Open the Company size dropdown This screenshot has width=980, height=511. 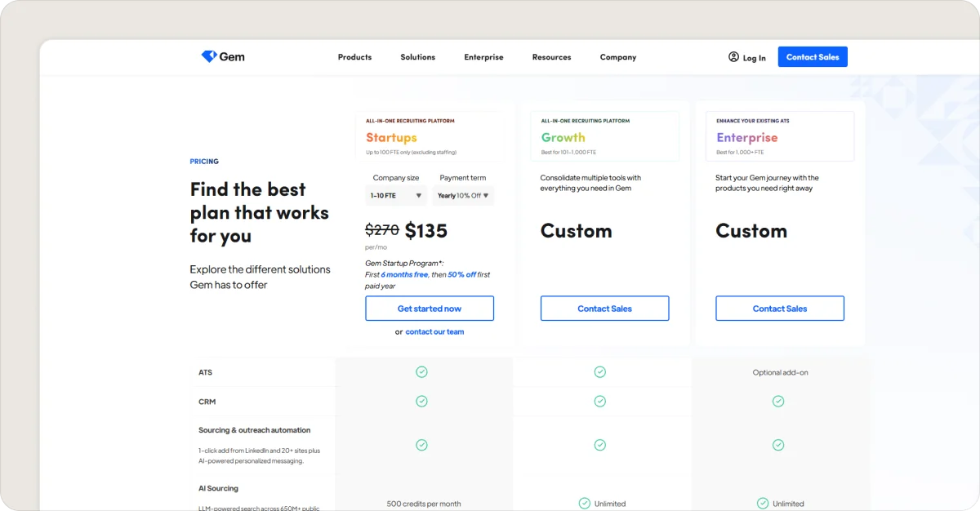point(396,196)
